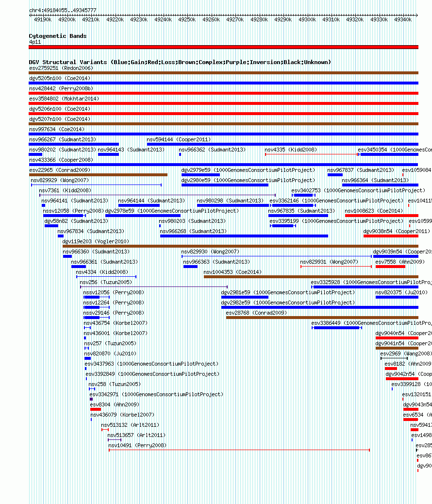Select nsv997634 (Coe2014) variant label
The image size is (432, 504).
click(57, 130)
